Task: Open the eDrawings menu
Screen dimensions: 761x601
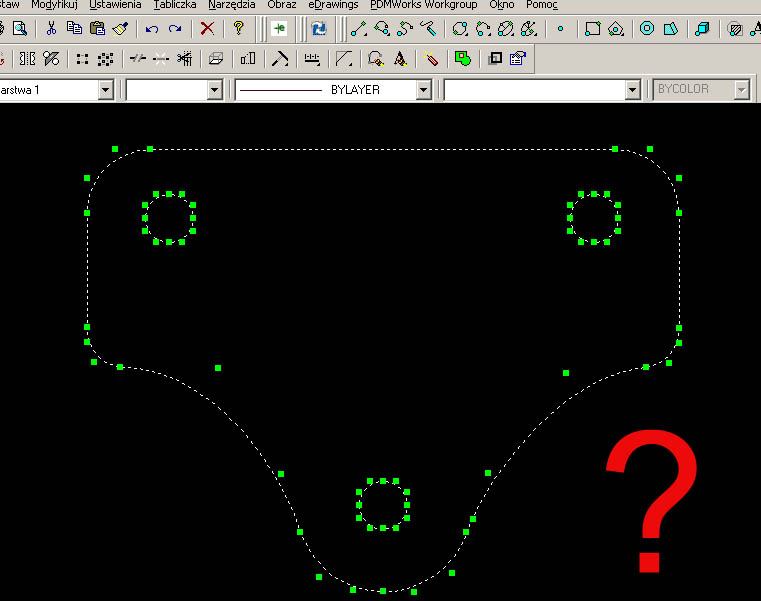Action: coord(333,5)
